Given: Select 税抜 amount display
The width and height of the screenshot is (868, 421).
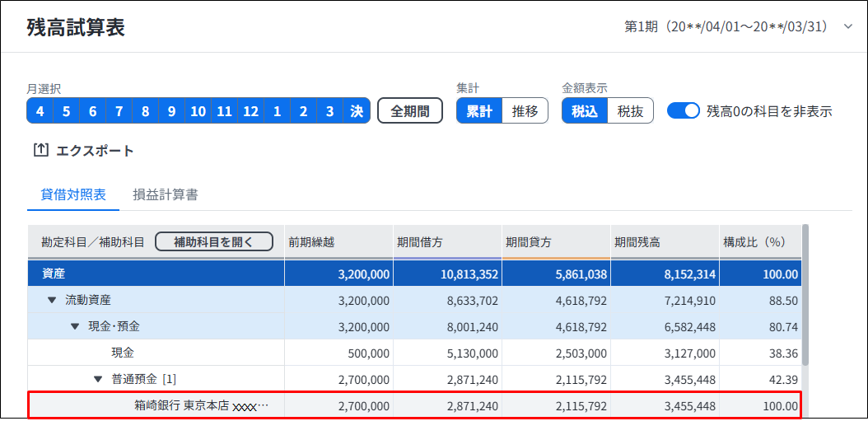Looking at the screenshot, I should click(631, 110).
